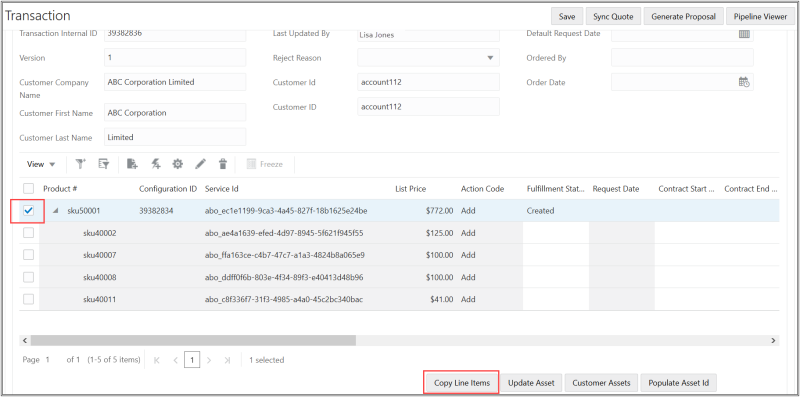The image size is (800, 397).
Task: Go to next page arrow
Action: [x=209, y=360]
